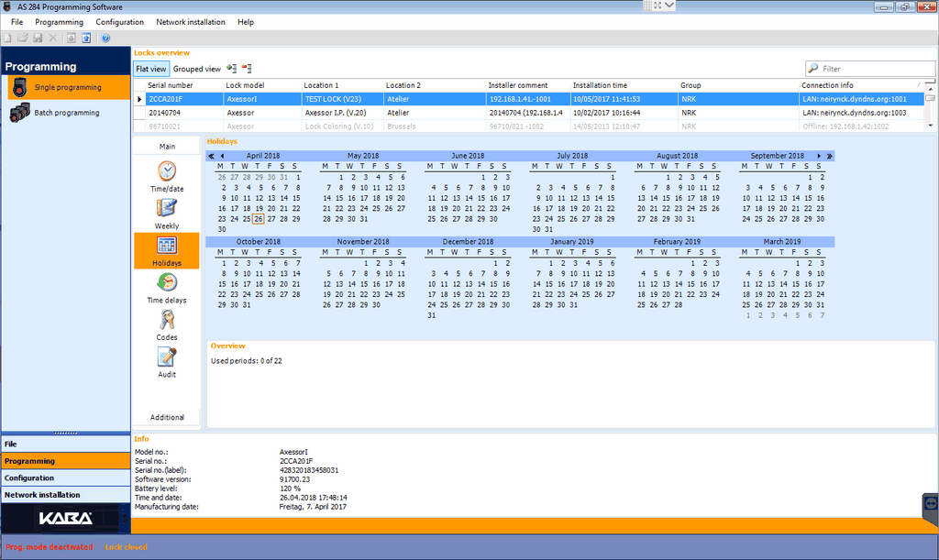Viewport: 939px width, 560px height.
Task: Open the Time/date clock icon
Action: click(x=167, y=171)
